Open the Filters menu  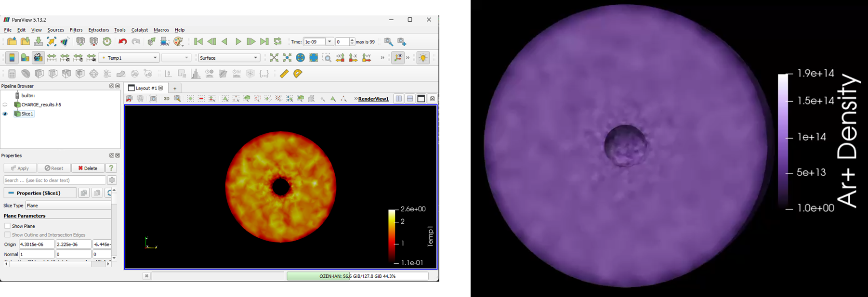point(76,30)
